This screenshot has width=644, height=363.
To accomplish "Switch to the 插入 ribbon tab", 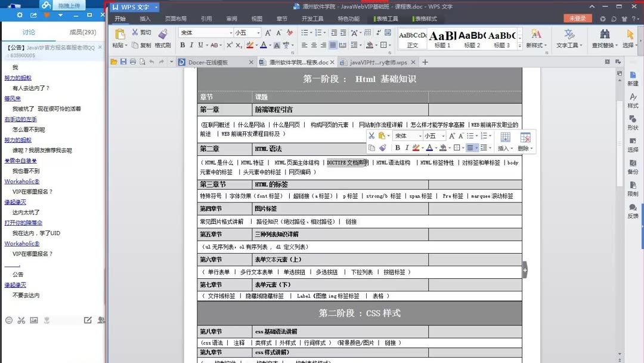I will pos(145,19).
